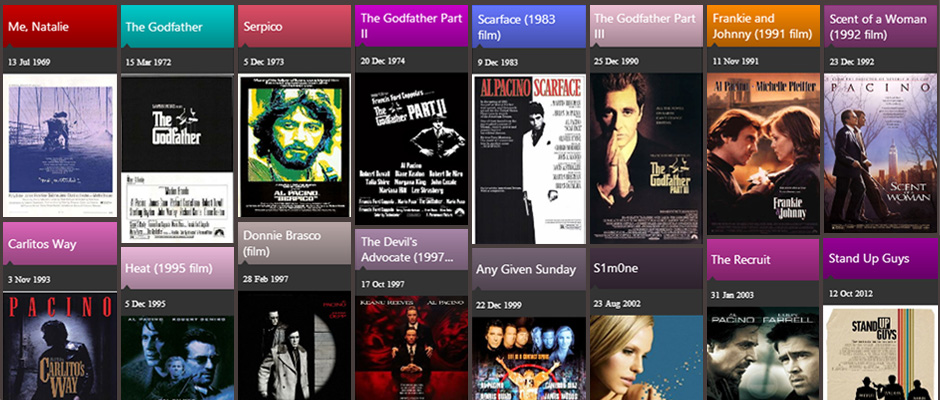Click the 3 Nov 1993 date
The image size is (940, 400).
coord(29,279)
